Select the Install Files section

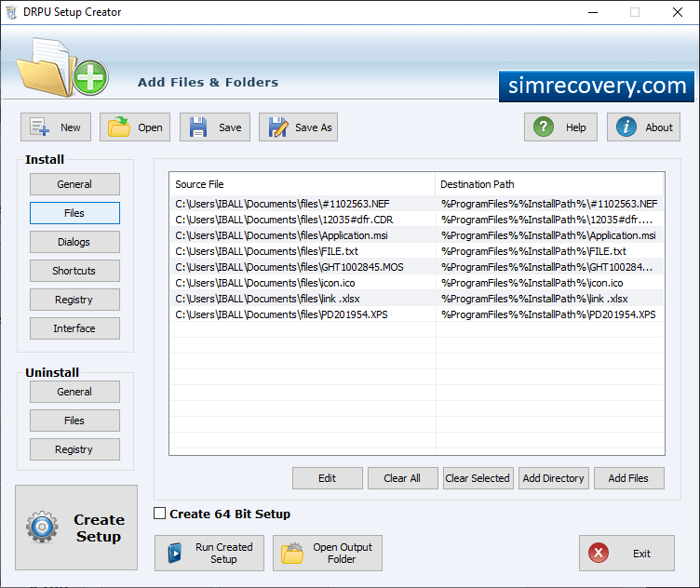(x=74, y=213)
